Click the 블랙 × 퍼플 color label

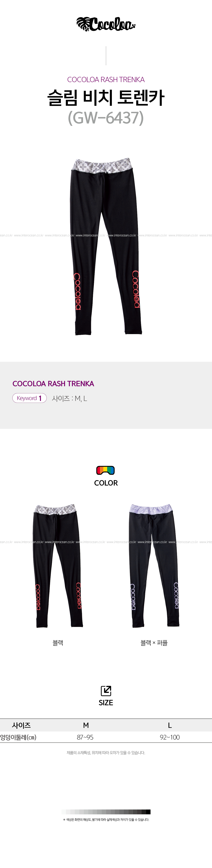[x=154, y=643]
